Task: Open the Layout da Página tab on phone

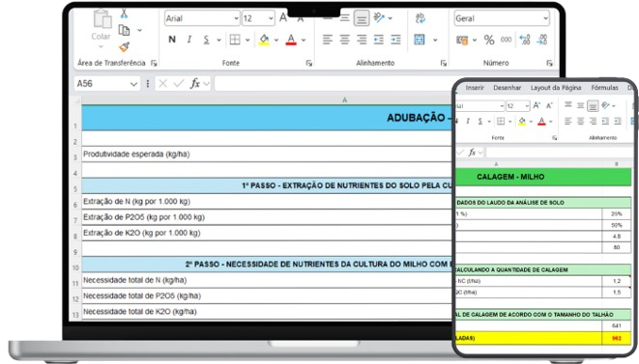Action: coord(556,88)
